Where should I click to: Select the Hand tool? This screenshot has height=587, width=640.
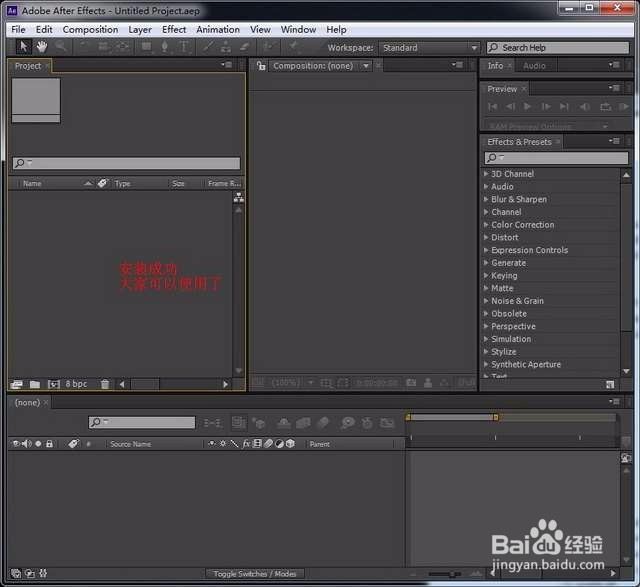pyautogui.click(x=42, y=47)
